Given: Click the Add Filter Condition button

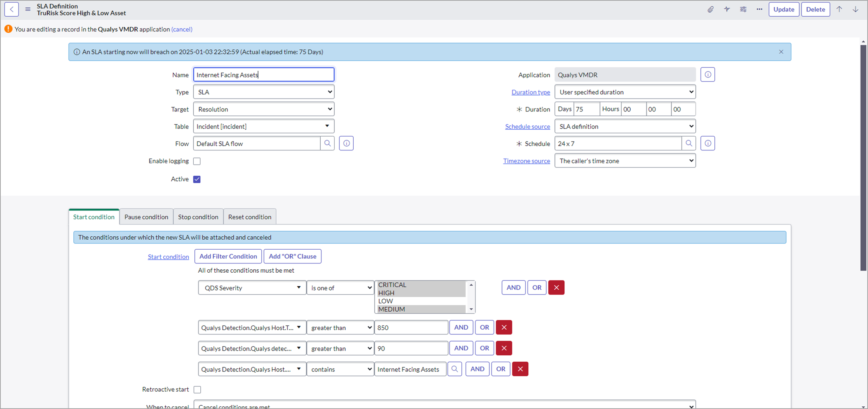Looking at the screenshot, I should click(228, 256).
